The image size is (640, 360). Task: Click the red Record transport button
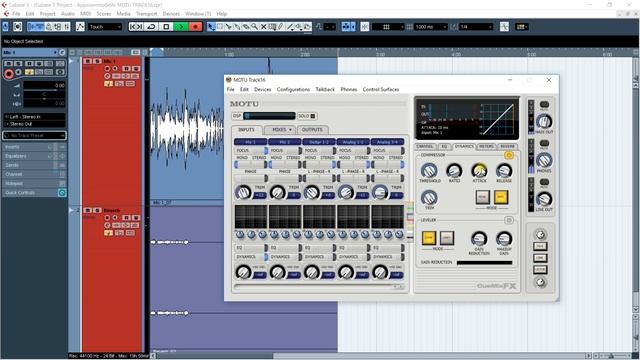(195, 27)
